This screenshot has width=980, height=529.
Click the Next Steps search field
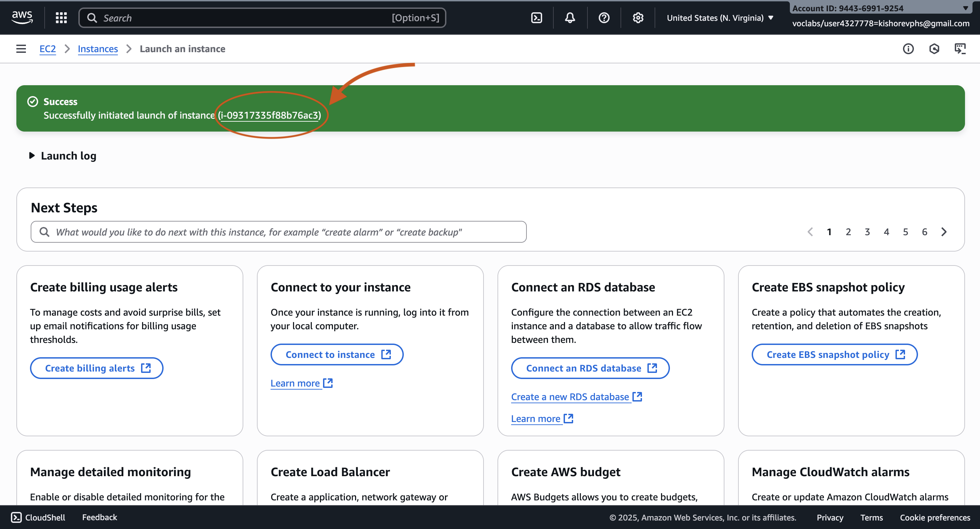(x=278, y=232)
